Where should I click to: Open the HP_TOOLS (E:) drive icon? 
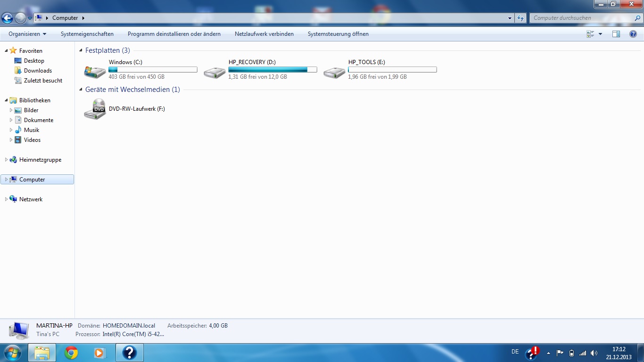click(334, 72)
